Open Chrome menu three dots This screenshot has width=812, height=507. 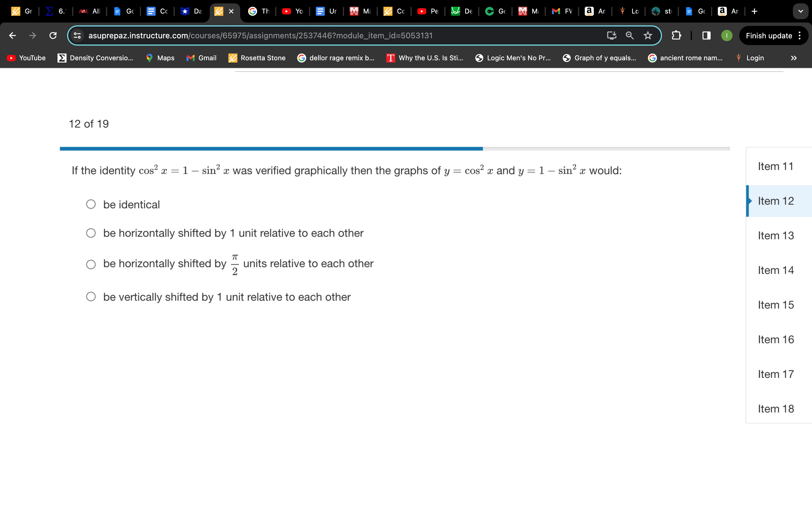(x=800, y=35)
